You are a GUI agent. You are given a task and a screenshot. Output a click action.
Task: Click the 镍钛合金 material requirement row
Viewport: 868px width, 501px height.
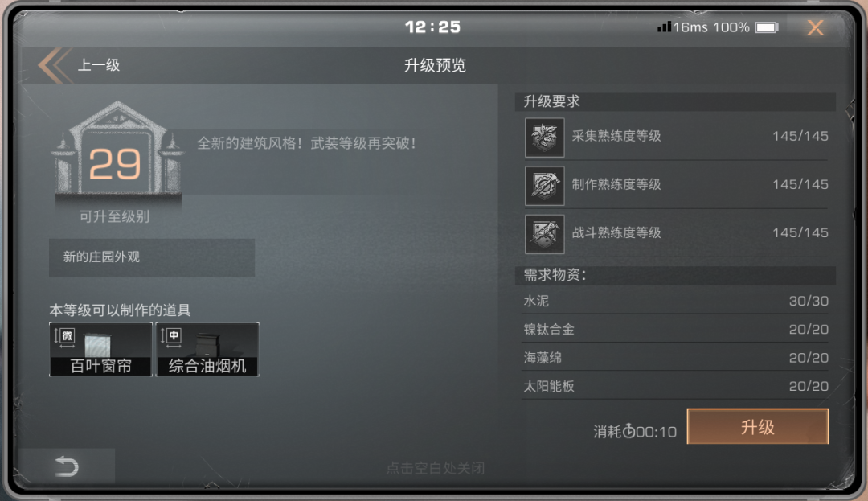click(x=675, y=329)
